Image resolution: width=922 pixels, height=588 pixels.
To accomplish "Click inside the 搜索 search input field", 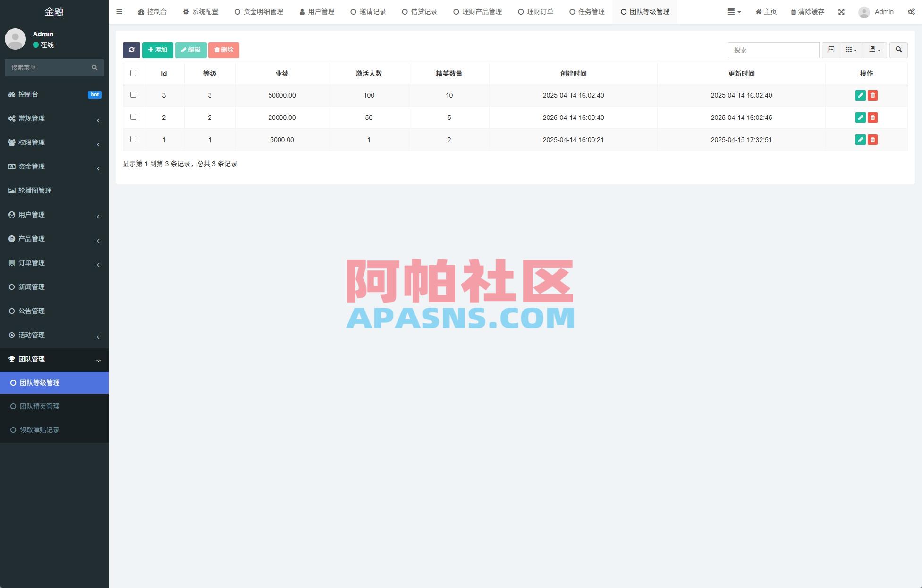I will tap(773, 50).
